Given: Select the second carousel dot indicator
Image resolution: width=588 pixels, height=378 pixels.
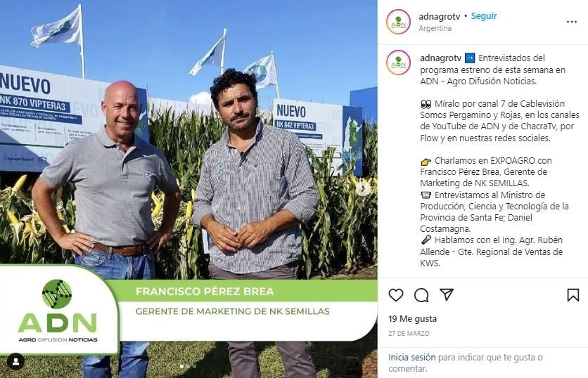Looking at the screenshot, I should [188, 366].
